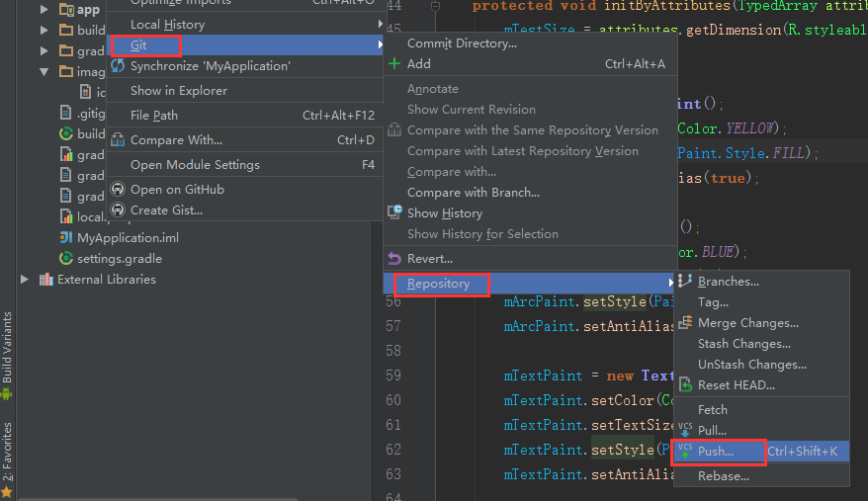Click the local. properties file icon

tap(66, 216)
